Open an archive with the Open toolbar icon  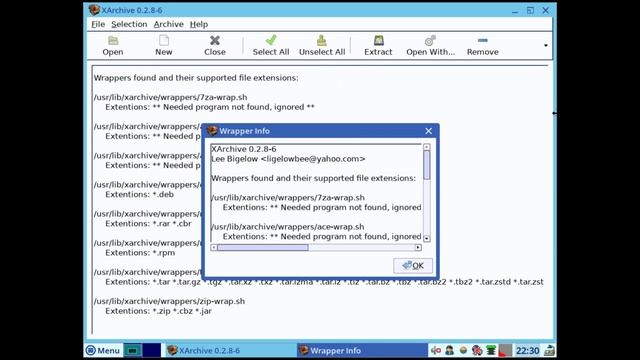point(113,45)
